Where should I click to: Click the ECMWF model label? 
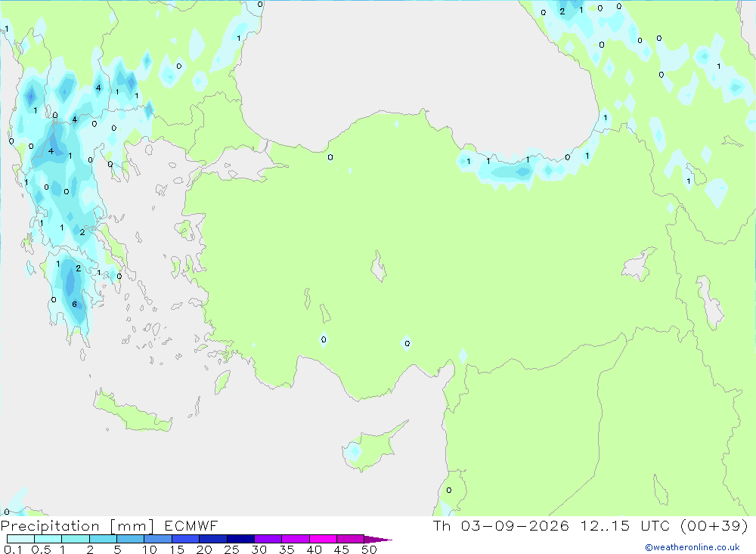[191, 525]
